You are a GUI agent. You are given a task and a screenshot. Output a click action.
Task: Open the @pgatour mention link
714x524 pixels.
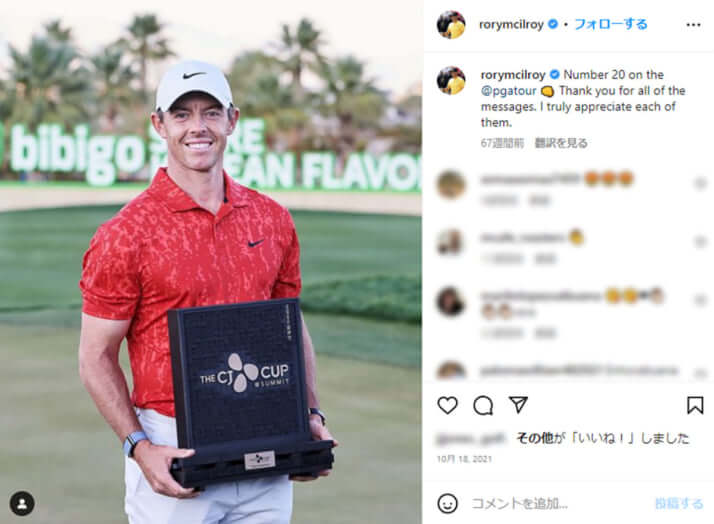point(509,91)
